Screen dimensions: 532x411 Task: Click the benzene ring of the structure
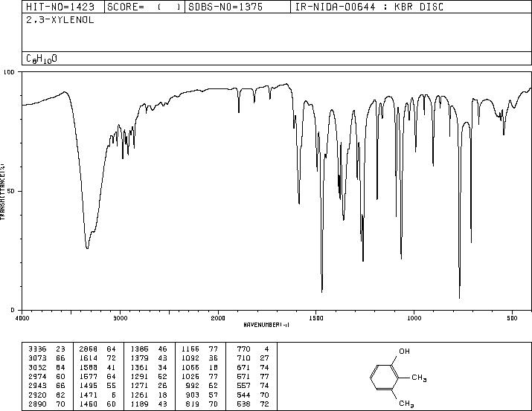[x=385, y=377]
